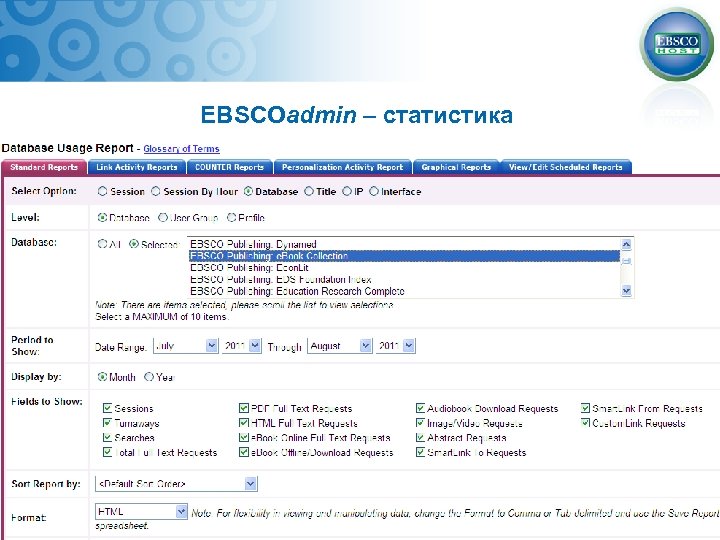Select EBSCO Publishing: EDS Foundation Index
The height and width of the screenshot is (540, 720).
click(x=404, y=280)
